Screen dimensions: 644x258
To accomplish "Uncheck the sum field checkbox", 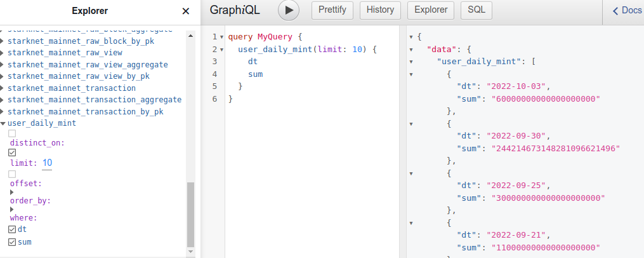I will (x=12, y=242).
